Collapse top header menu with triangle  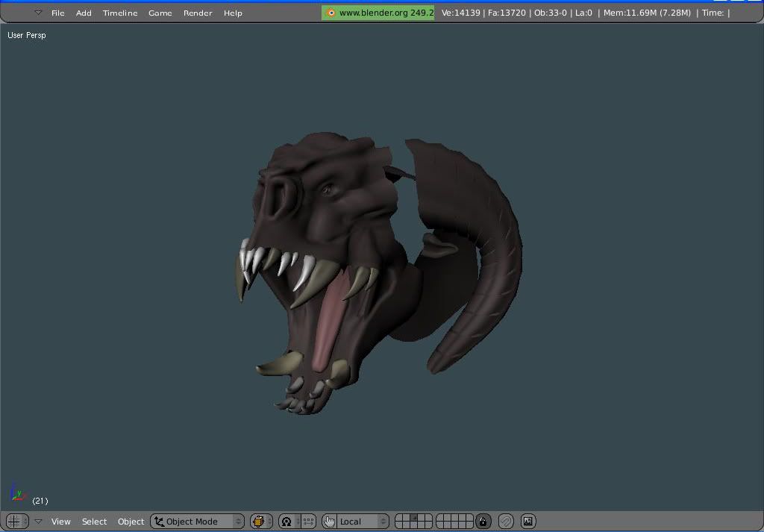(x=38, y=13)
